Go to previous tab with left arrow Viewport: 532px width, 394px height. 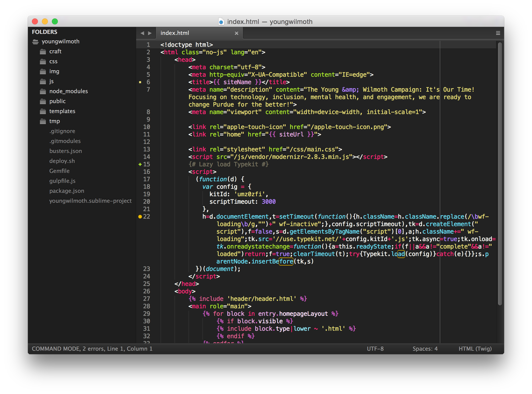142,33
